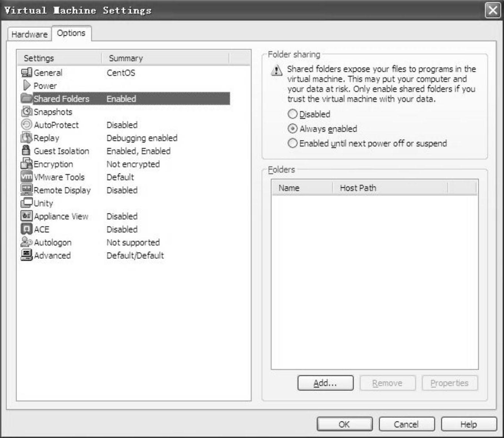Click the VMware Tools vm icon

(26, 177)
